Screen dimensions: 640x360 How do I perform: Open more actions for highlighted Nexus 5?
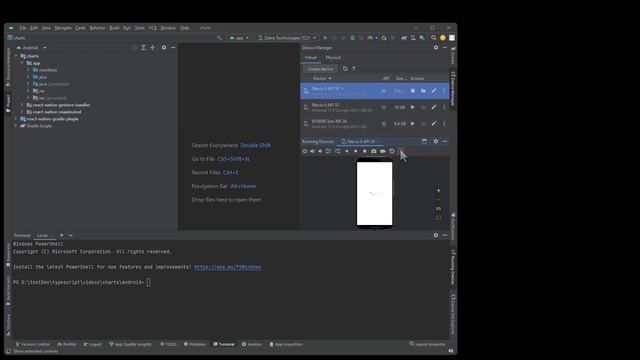coord(444,91)
